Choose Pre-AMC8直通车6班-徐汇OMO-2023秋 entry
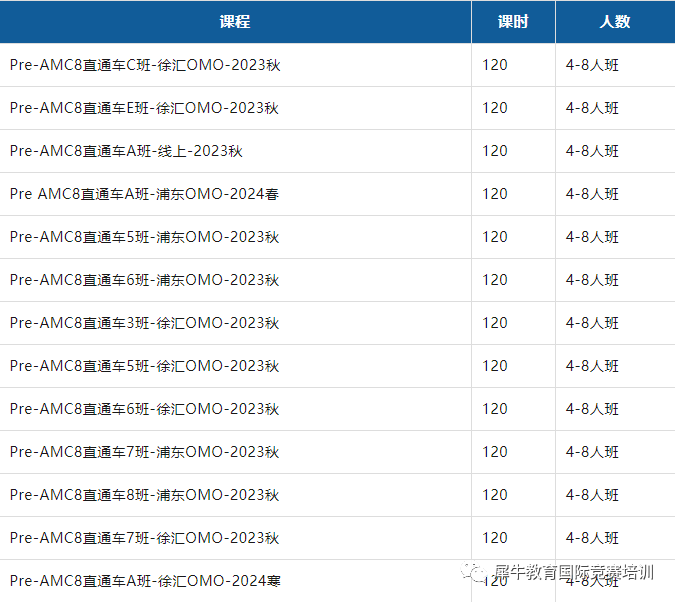The image size is (675, 602). (144, 409)
